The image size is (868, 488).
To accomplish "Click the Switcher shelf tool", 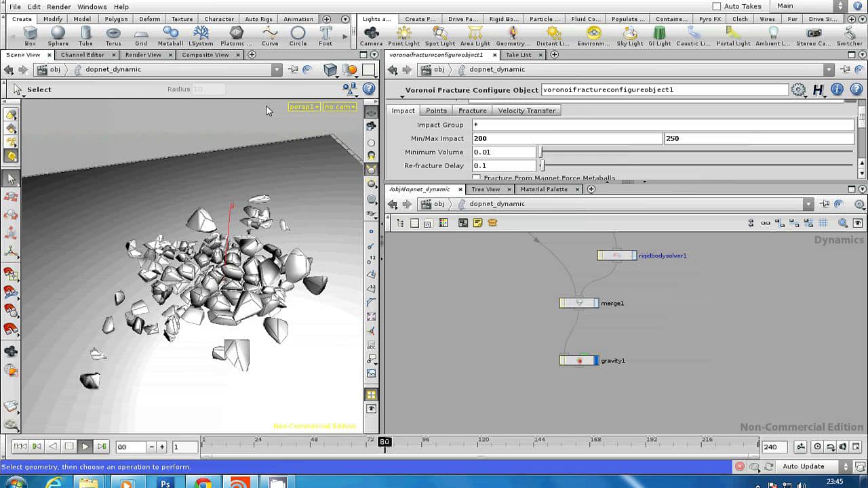I will 849,36.
